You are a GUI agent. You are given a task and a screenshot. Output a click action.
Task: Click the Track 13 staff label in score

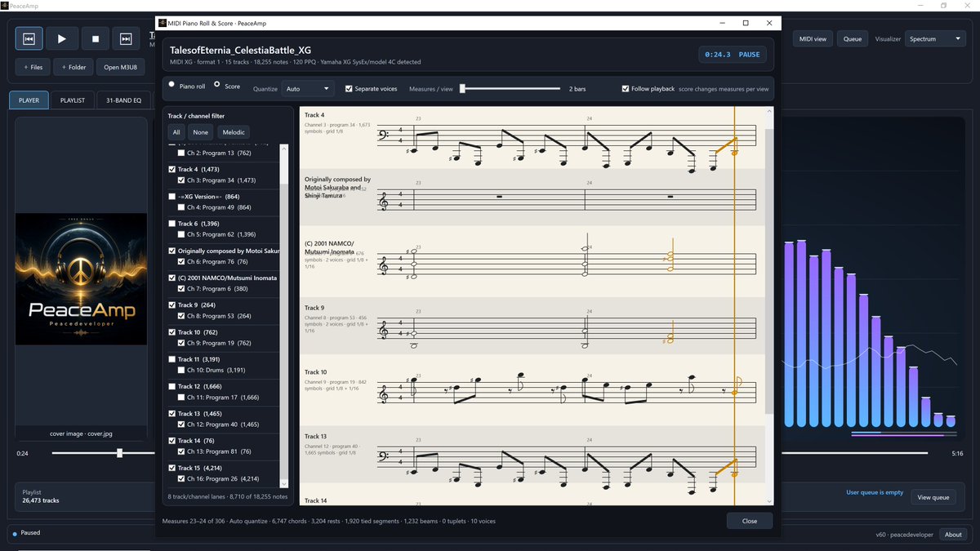[x=315, y=437]
